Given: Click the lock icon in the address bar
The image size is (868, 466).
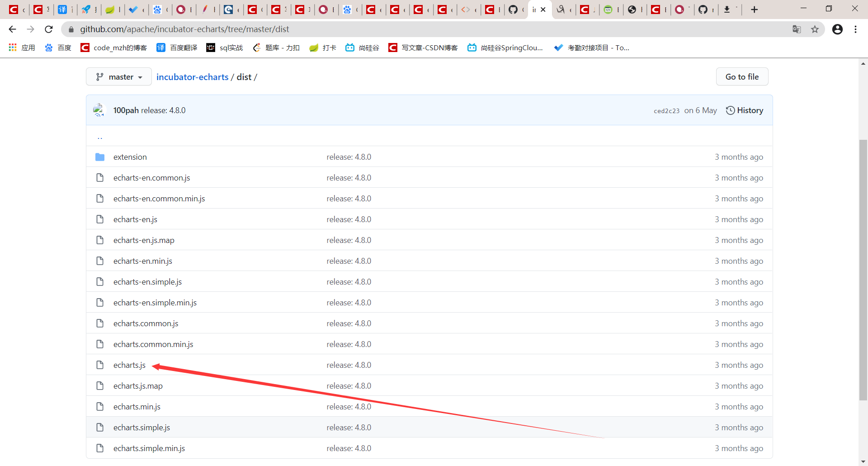Looking at the screenshot, I should tap(71, 29).
